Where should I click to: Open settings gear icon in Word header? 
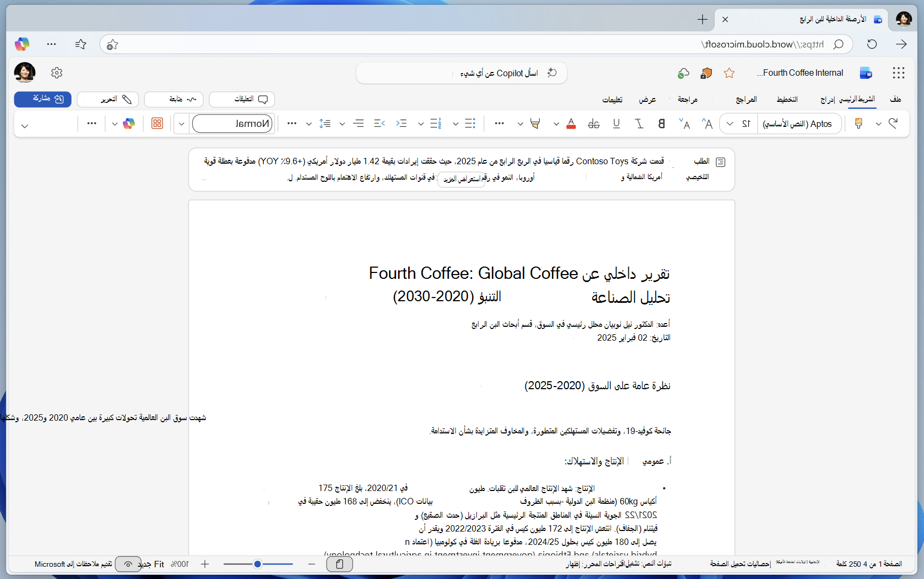(x=57, y=73)
